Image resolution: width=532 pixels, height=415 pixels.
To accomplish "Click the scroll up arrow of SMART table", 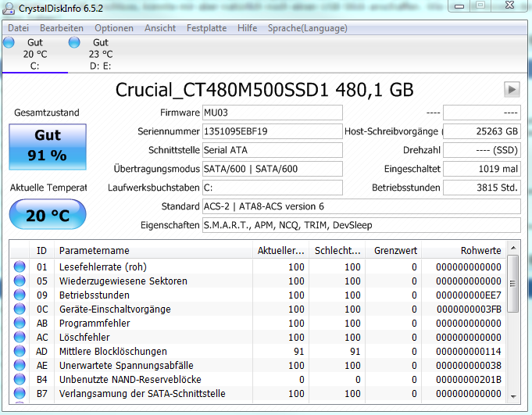I will (513, 248).
